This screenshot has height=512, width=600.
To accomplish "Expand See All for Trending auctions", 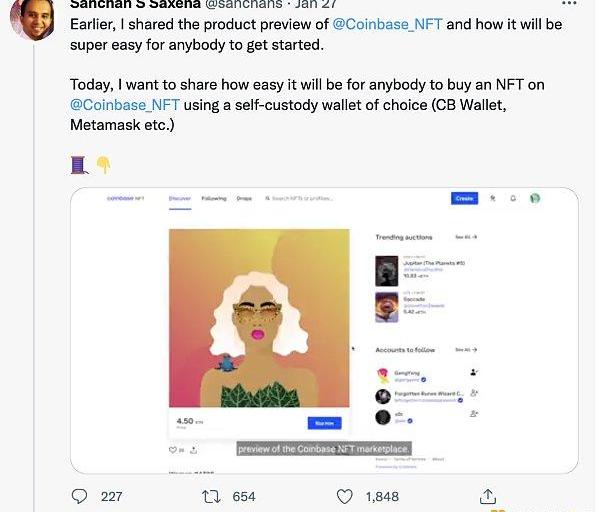I will (x=466, y=237).
